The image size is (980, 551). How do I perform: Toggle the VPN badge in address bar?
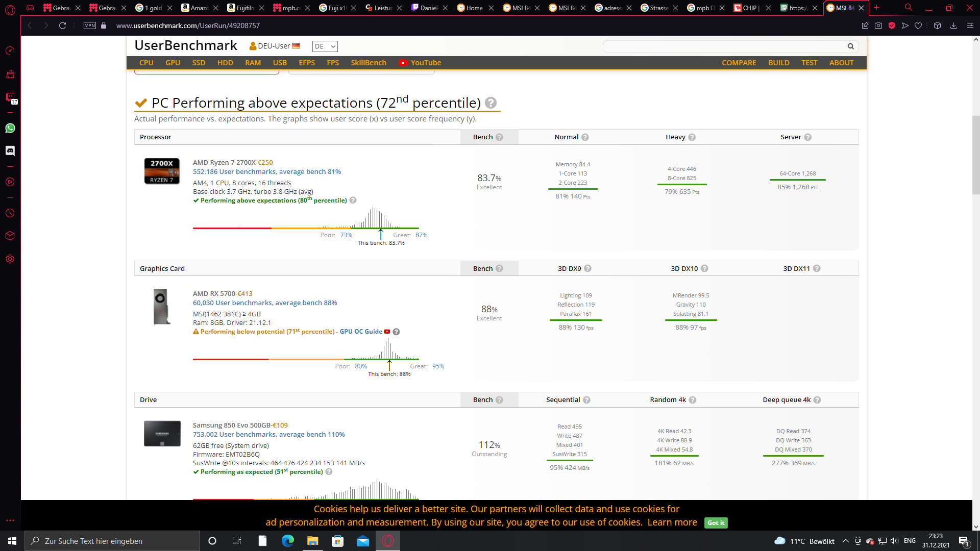click(x=90, y=26)
